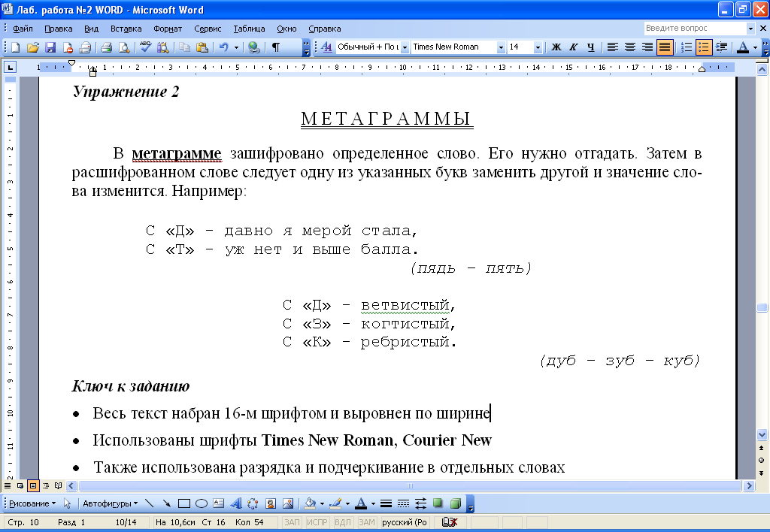Paste from the clipboard with the Paste icon
Viewport: 770px width, 532px height.
[x=202, y=47]
